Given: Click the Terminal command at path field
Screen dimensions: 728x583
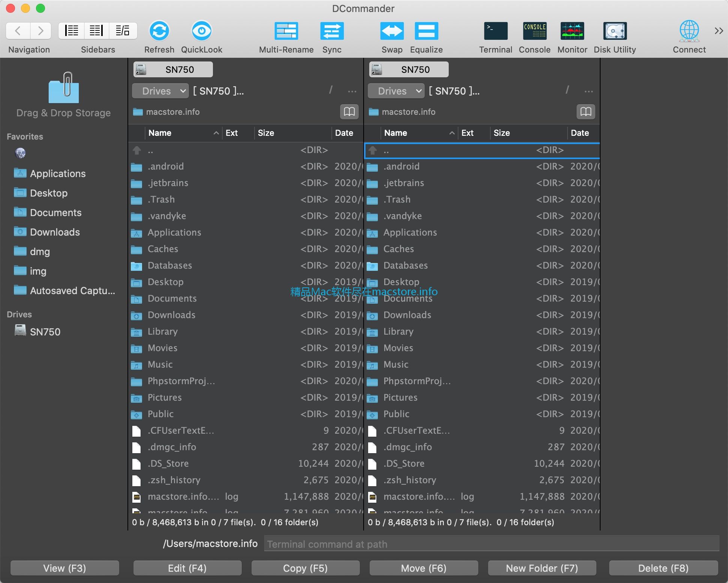Looking at the screenshot, I should (491, 544).
